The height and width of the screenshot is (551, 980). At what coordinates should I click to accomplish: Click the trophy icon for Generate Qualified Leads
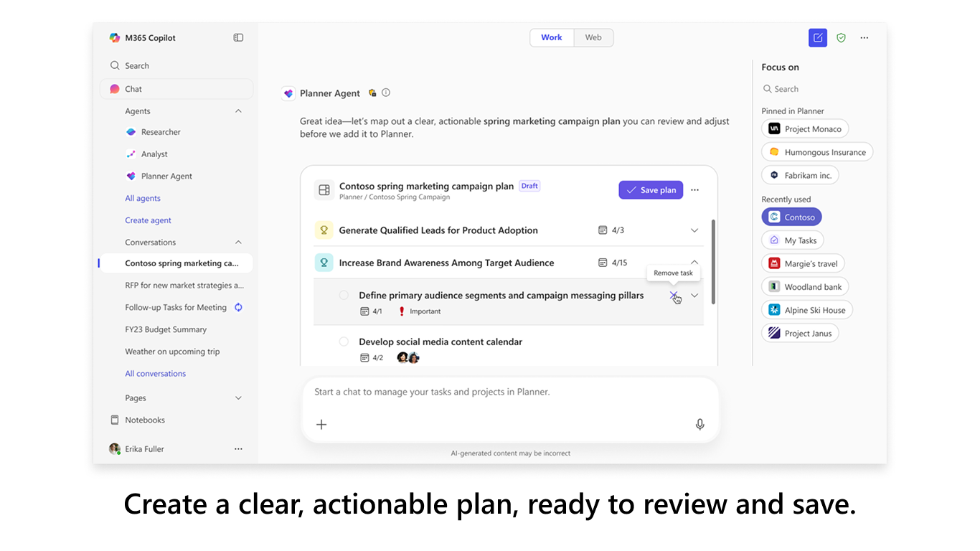pyautogui.click(x=324, y=230)
